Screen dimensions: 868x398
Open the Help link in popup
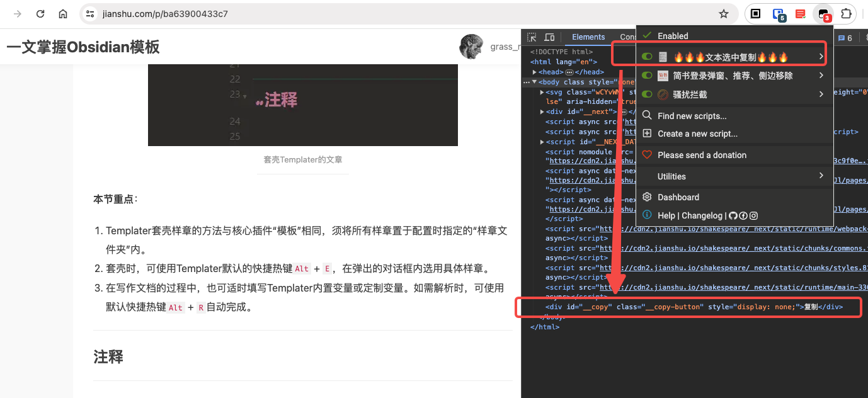(x=666, y=215)
